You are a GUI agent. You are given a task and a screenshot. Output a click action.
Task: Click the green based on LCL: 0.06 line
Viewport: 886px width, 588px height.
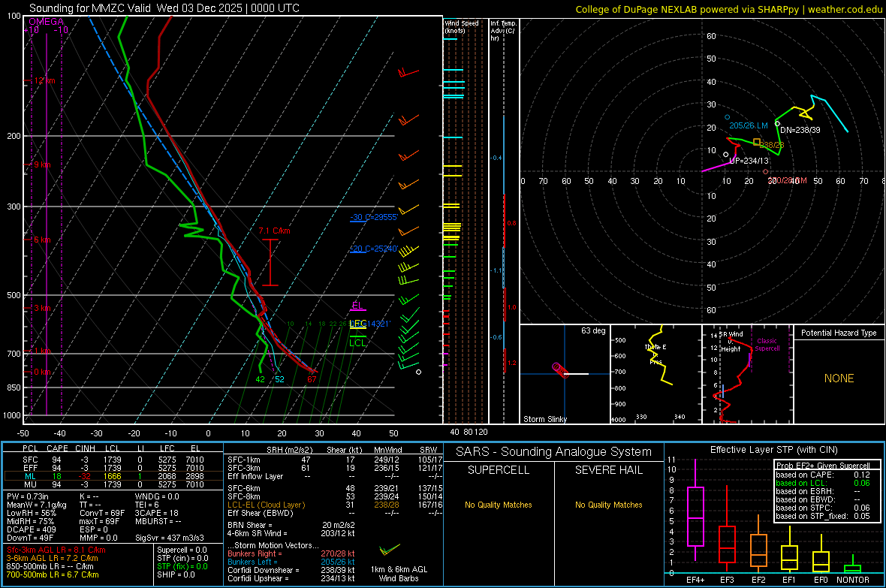(823, 483)
